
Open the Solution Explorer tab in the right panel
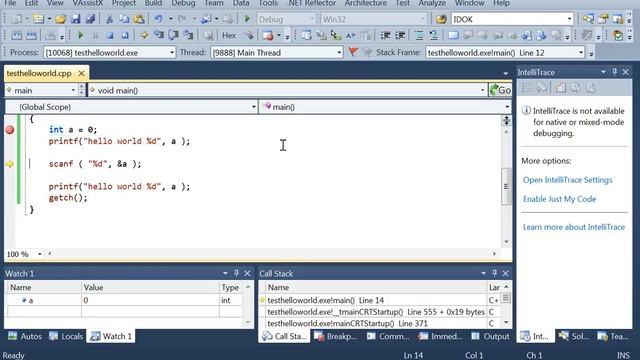click(x=573, y=336)
